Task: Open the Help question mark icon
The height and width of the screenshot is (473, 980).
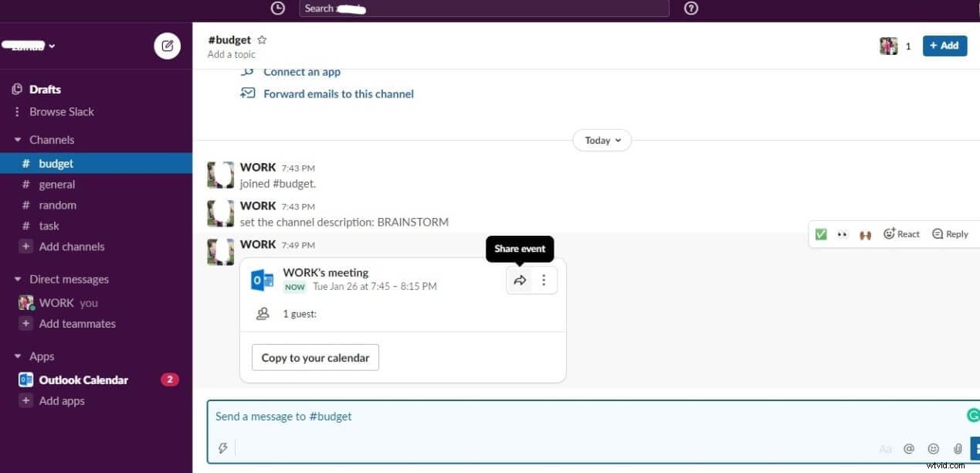Action: (690, 9)
